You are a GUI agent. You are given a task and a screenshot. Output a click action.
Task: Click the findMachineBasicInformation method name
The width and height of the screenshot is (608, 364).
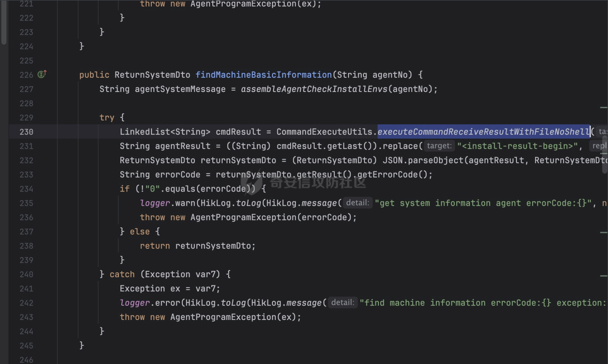point(263,75)
